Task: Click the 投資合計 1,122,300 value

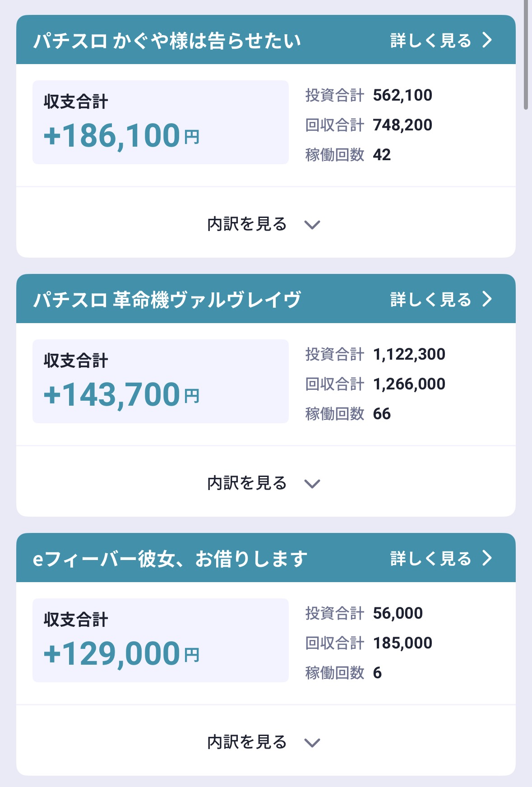Action: pos(409,354)
